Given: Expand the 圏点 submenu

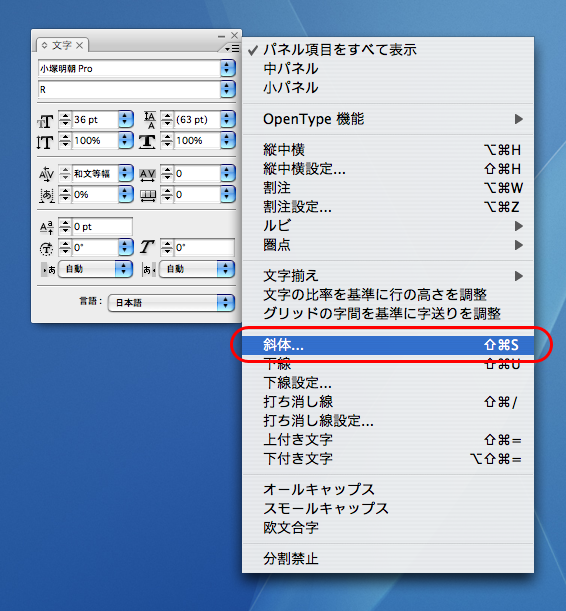Looking at the screenshot, I should pyautogui.click(x=388, y=245).
